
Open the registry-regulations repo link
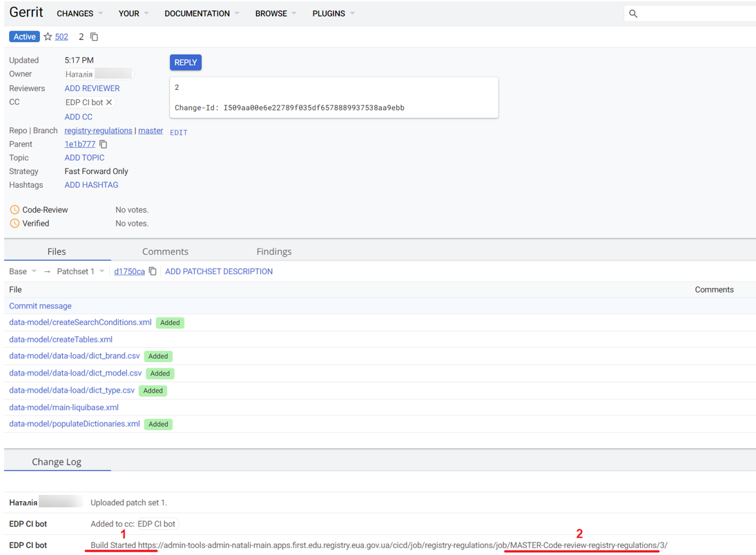tap(98, 130)
